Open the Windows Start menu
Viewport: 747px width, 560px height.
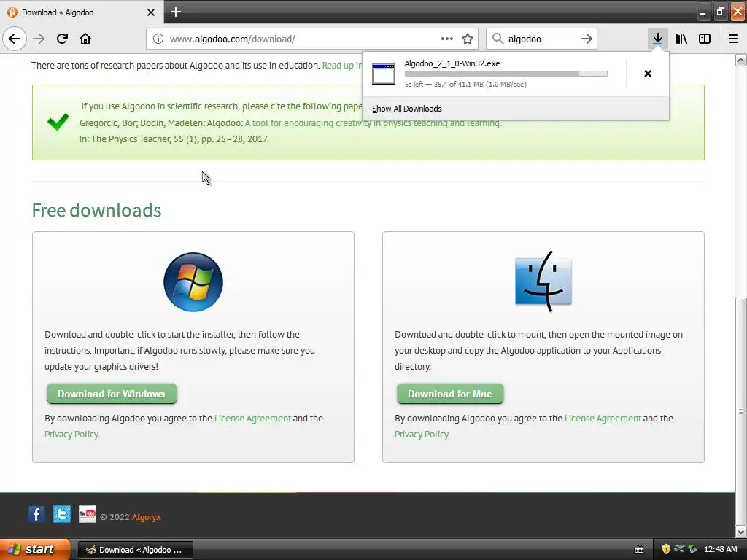(x=35, y=550)
